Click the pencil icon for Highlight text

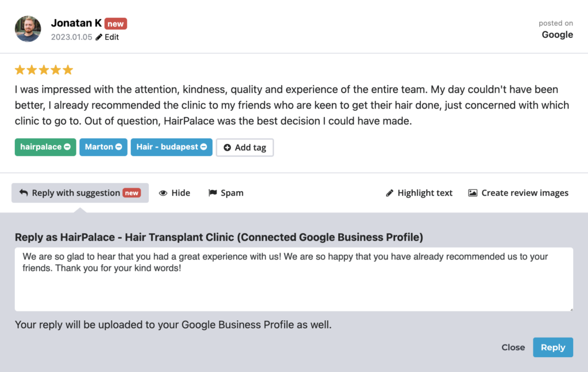390,193
